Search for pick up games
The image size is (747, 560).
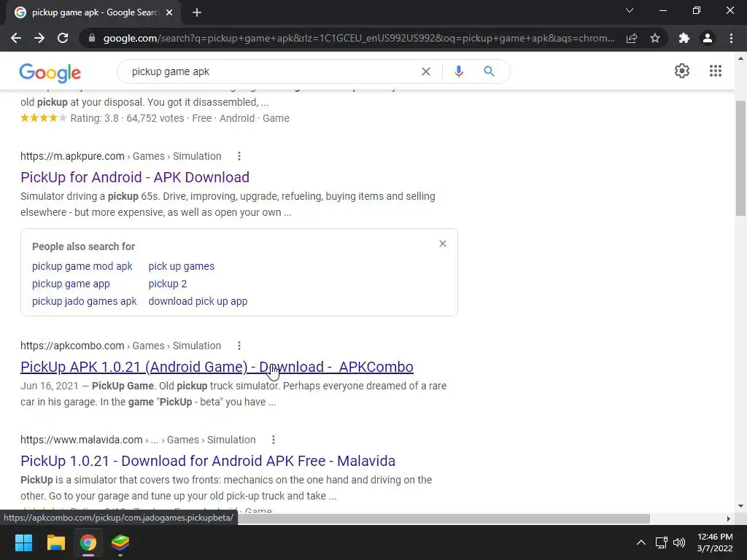coord(182,266)
